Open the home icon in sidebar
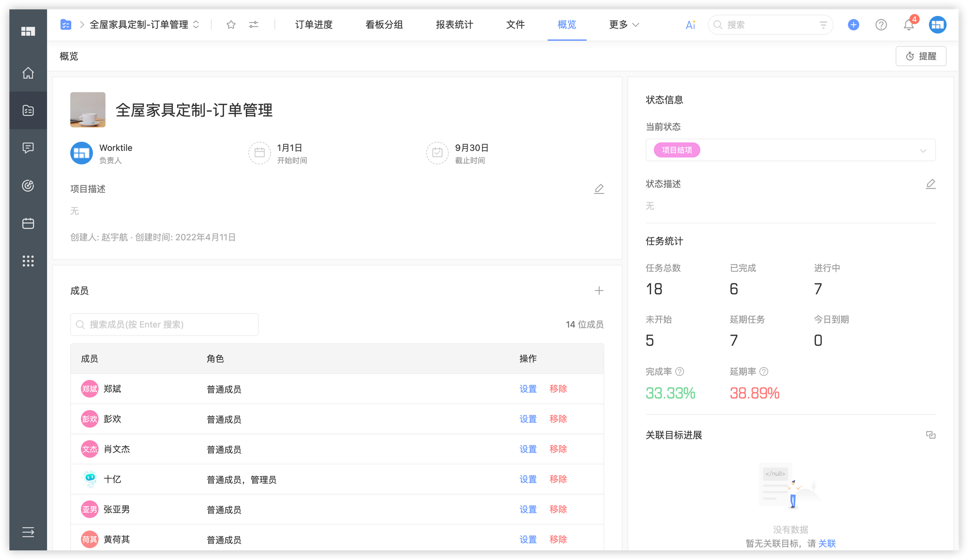 pyautogui.click(x=28, y=73)
